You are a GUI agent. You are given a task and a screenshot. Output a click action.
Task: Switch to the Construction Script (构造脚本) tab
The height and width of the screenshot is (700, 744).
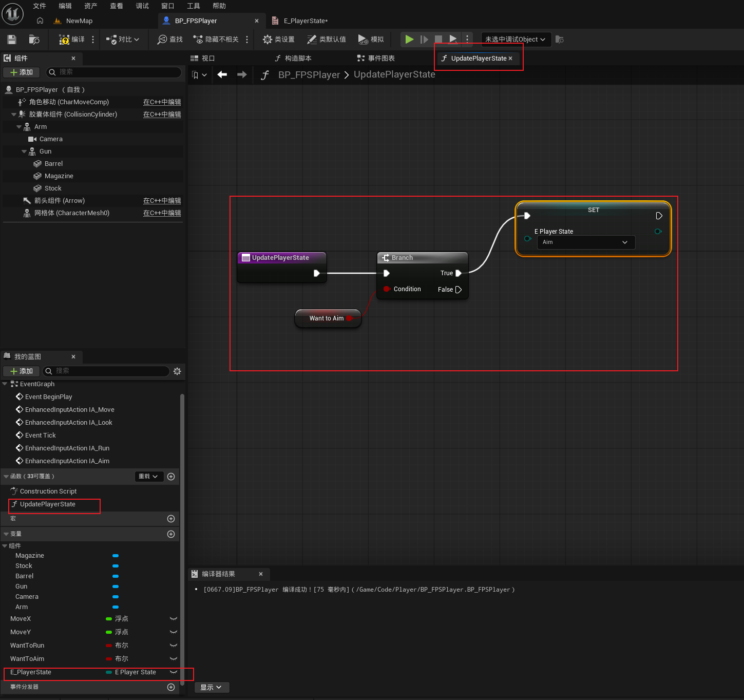pyautogui.click(x=293, y=59)
